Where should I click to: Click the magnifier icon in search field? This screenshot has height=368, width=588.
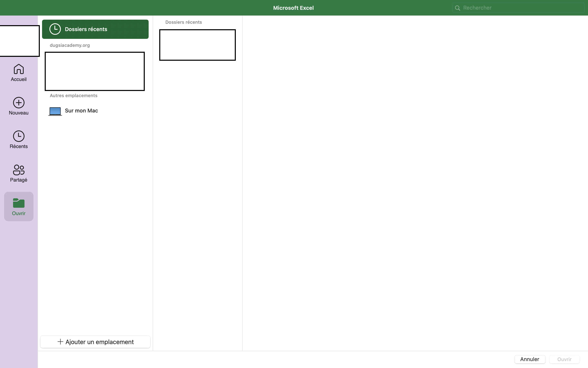458,8
